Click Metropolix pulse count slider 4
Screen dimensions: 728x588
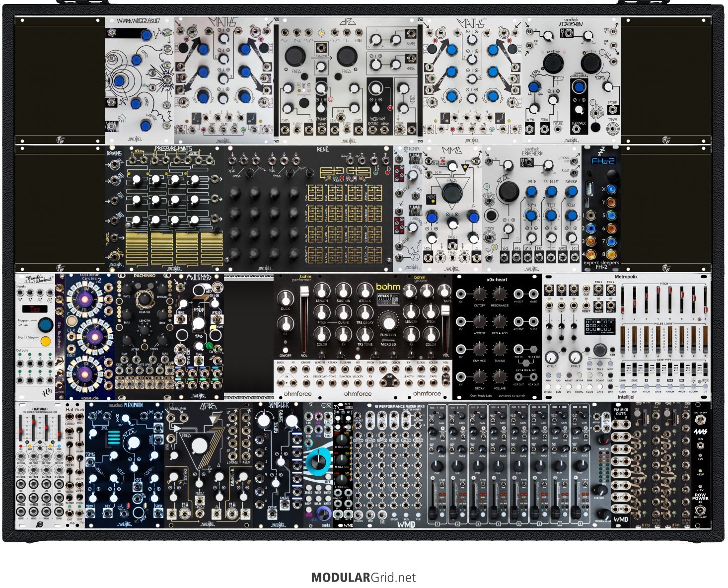point(659,340)
